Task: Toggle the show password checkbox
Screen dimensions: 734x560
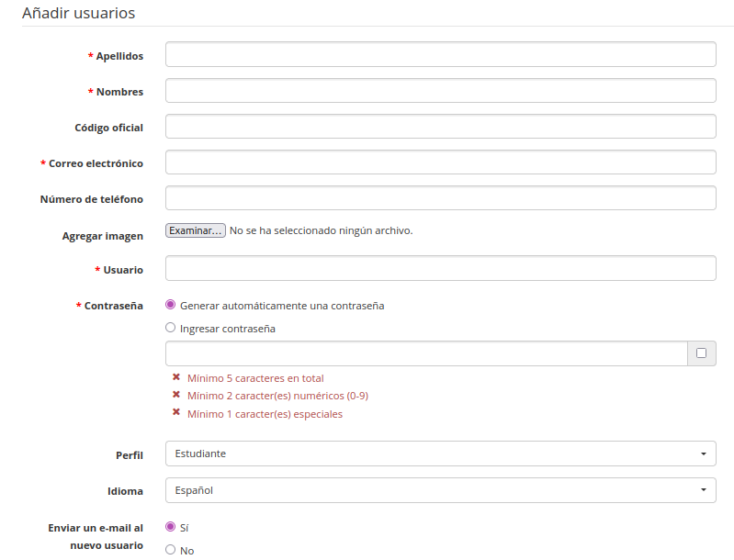Action: coord(702,353)
